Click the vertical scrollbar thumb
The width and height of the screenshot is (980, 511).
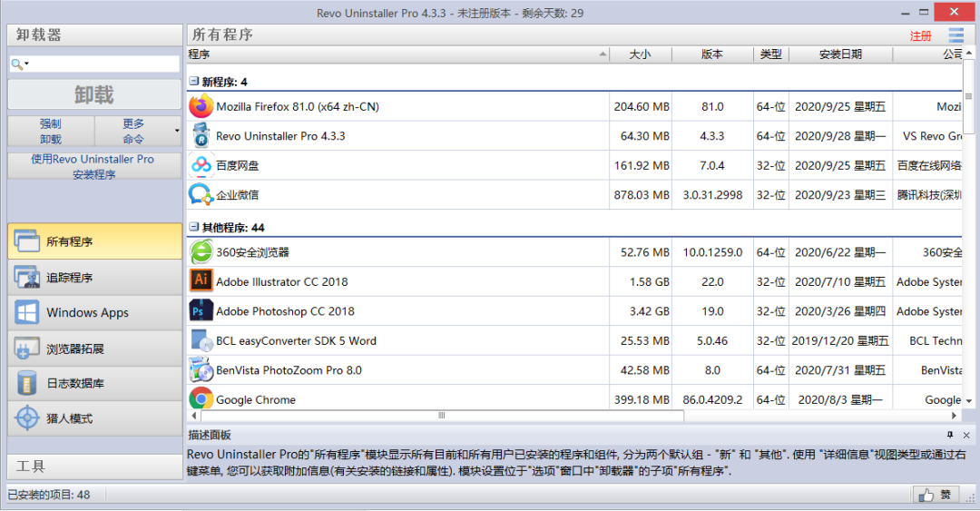pyautogui.click(x=969, y=96)
